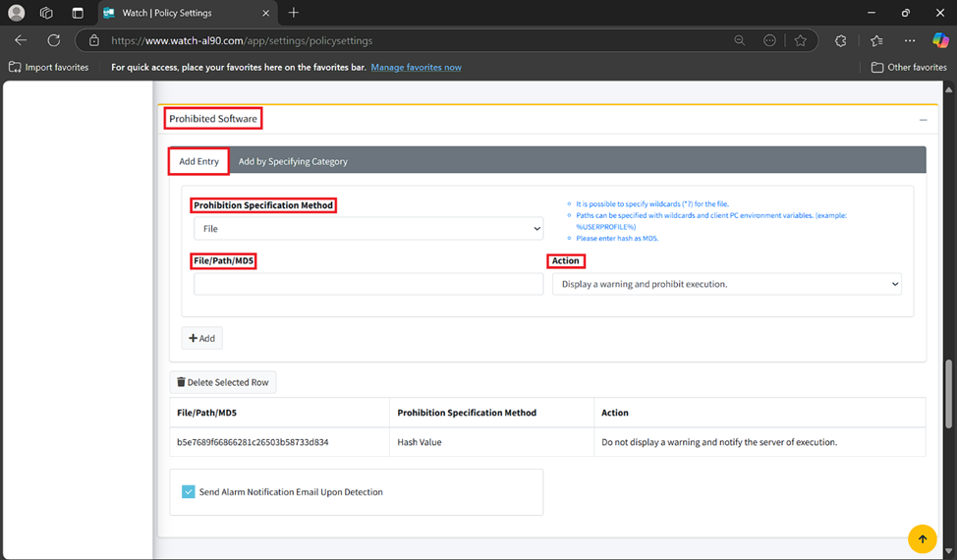
Task: Click the Add button
Action: 202,338
